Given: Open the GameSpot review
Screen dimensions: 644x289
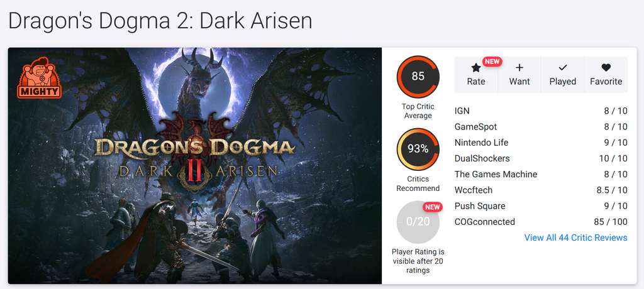Looking at the screenshot, I should [541, 127].
